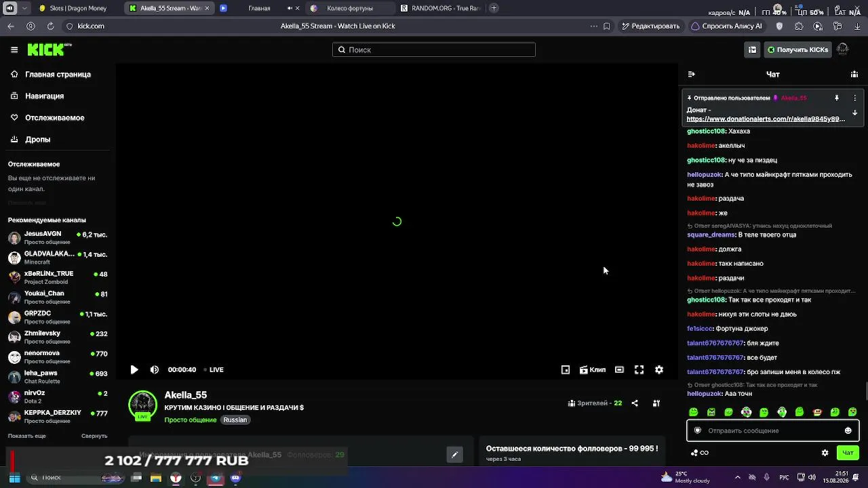Switch to 'Slots | Dragon Money' browser tab
This screenshot has height=488, width=868.
click(75, 8)
